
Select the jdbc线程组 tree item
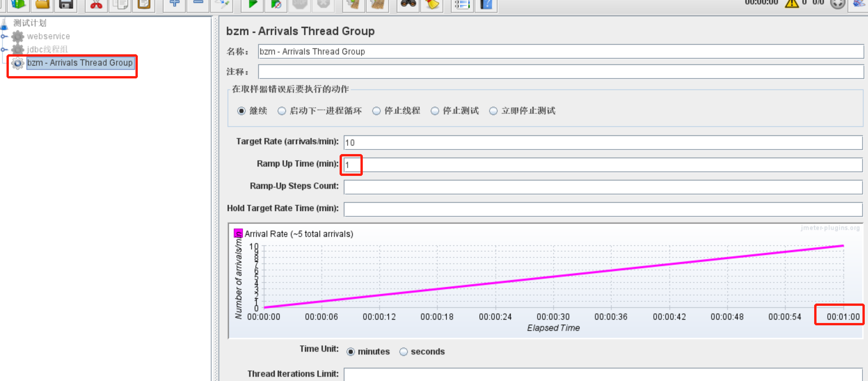47,49
